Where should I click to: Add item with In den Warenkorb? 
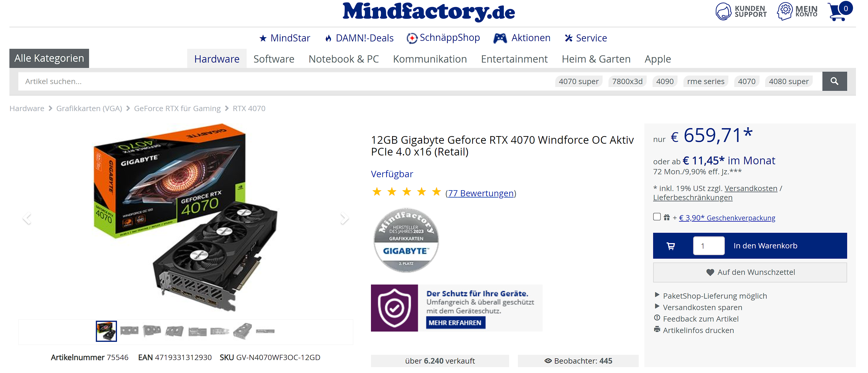tap(765, 246)
